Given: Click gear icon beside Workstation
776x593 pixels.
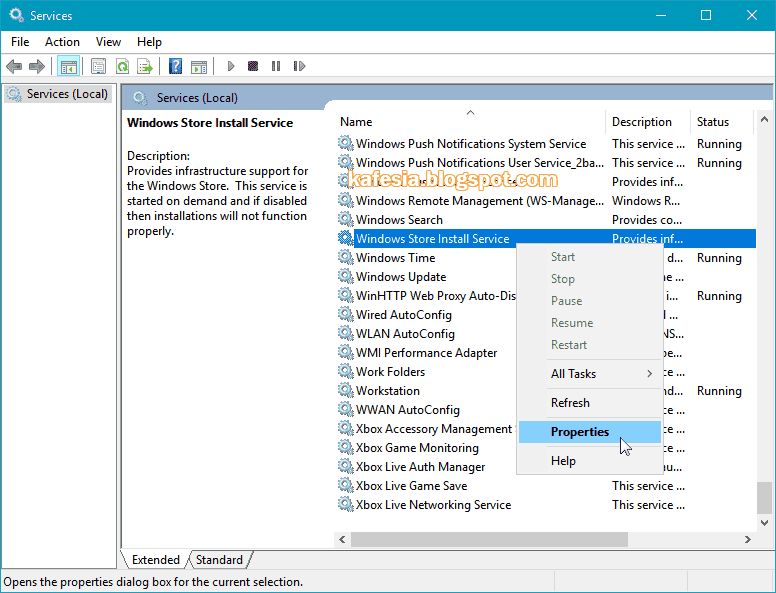Looking at the screenshot, I should pos(345,390).
